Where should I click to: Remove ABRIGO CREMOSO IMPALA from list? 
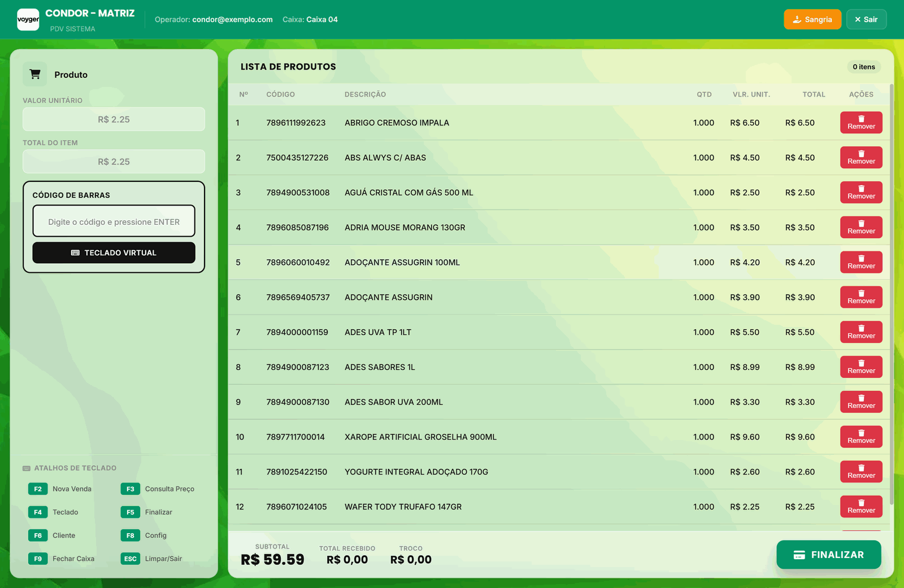(861, 123)
